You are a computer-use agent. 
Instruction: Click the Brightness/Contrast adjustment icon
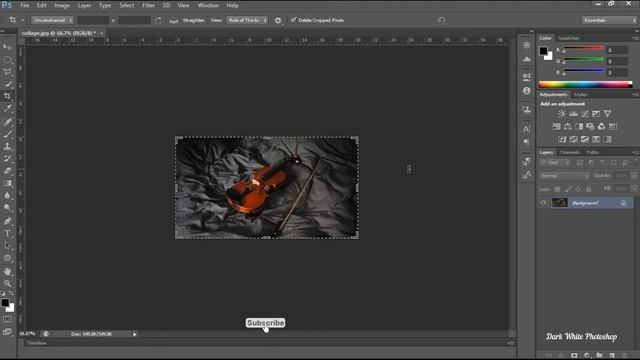pos(562,114)
